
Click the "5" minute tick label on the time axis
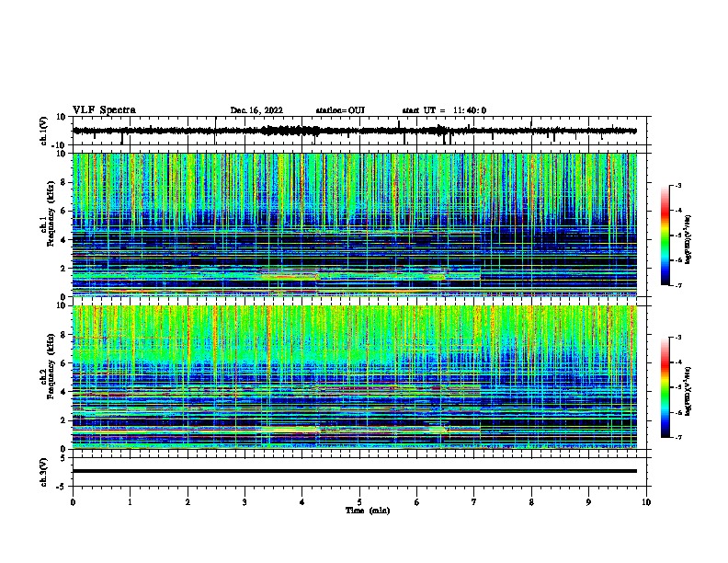(359, 502)
